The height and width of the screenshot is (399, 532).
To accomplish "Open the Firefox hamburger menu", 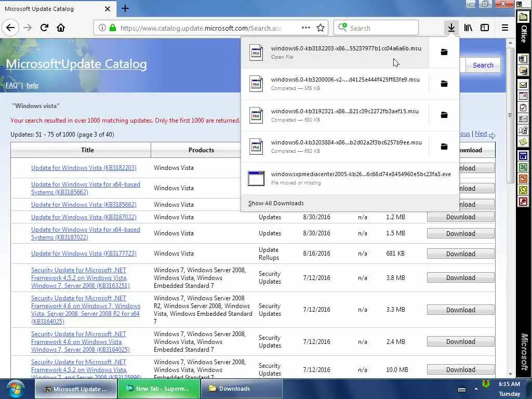I will click(x=504, y=28).
